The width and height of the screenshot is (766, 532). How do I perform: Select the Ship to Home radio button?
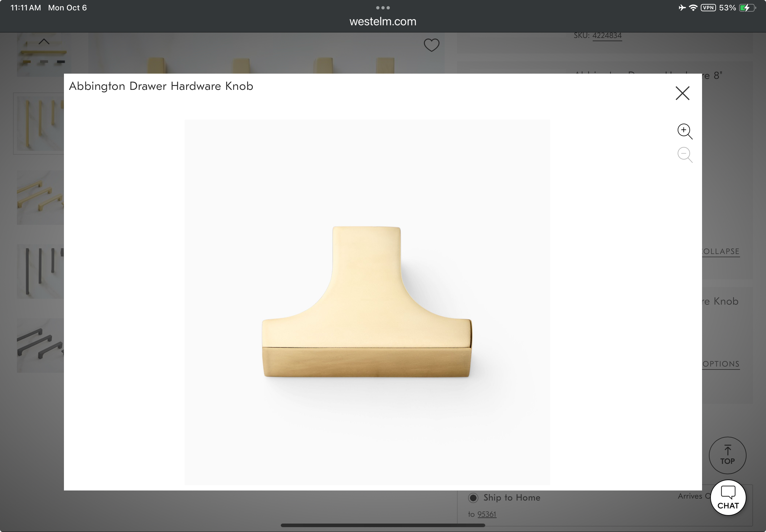473,498
